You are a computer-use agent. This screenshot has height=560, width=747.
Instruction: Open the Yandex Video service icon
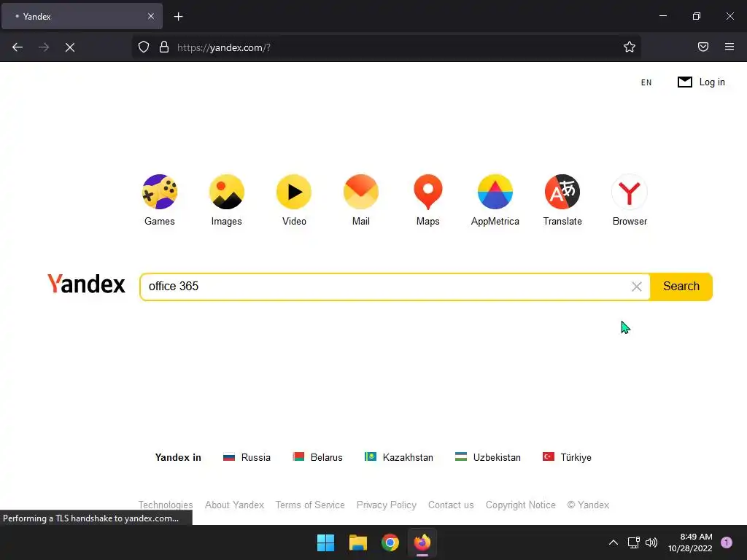(x=294, y=192)
